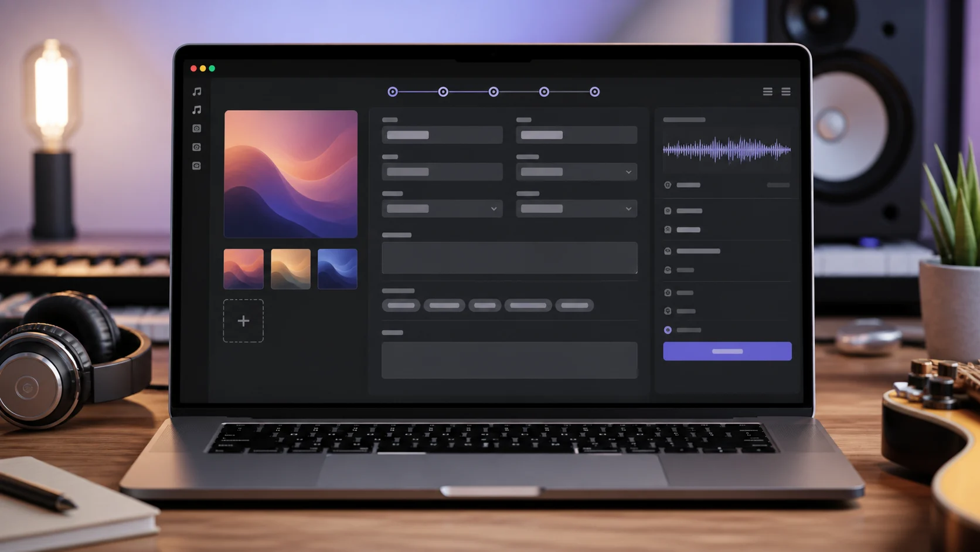Select the list row with the longest label

click(x=727, y=251)
